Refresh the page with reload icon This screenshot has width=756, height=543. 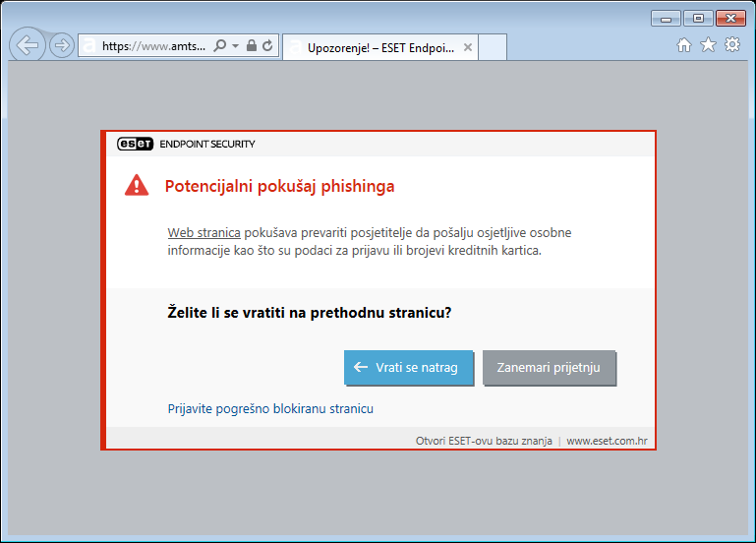pos(267,46)
